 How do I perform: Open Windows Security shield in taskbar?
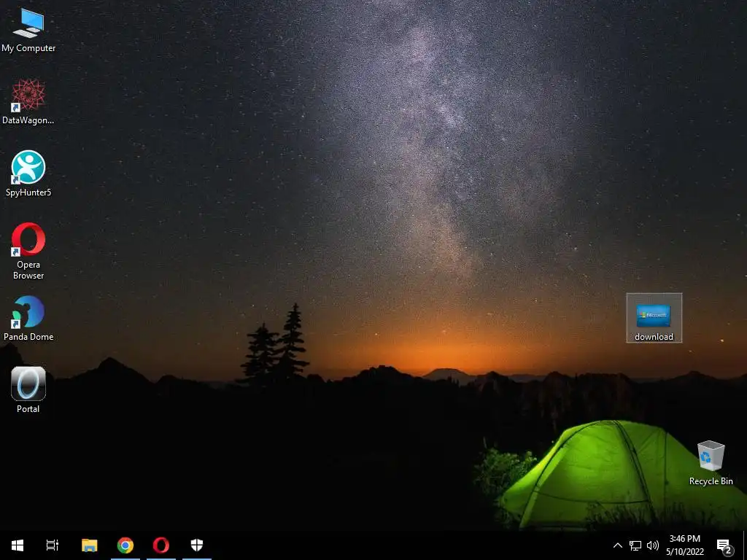point(197,545)
